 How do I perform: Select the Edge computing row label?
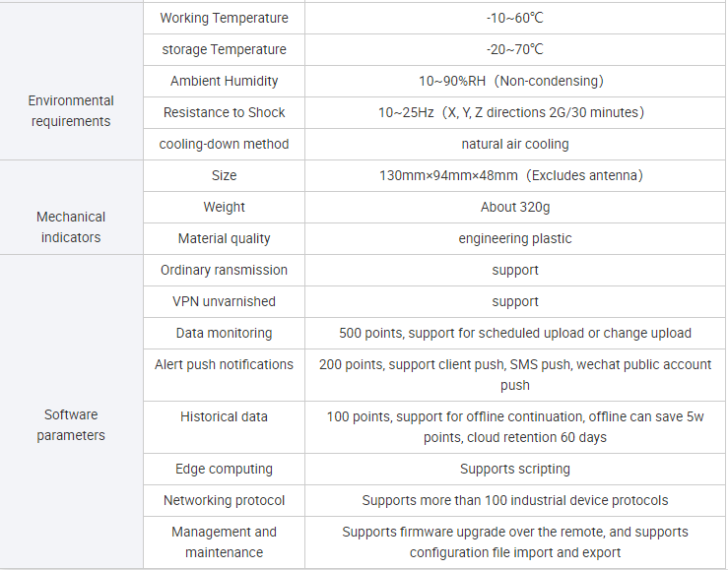[x=225, y=469]
